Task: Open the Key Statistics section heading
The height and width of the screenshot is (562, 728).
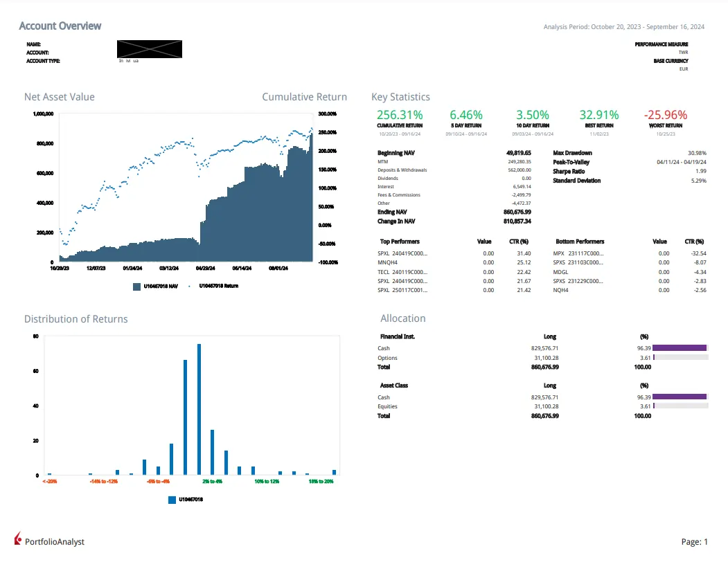Action: (x=400, y=97)
